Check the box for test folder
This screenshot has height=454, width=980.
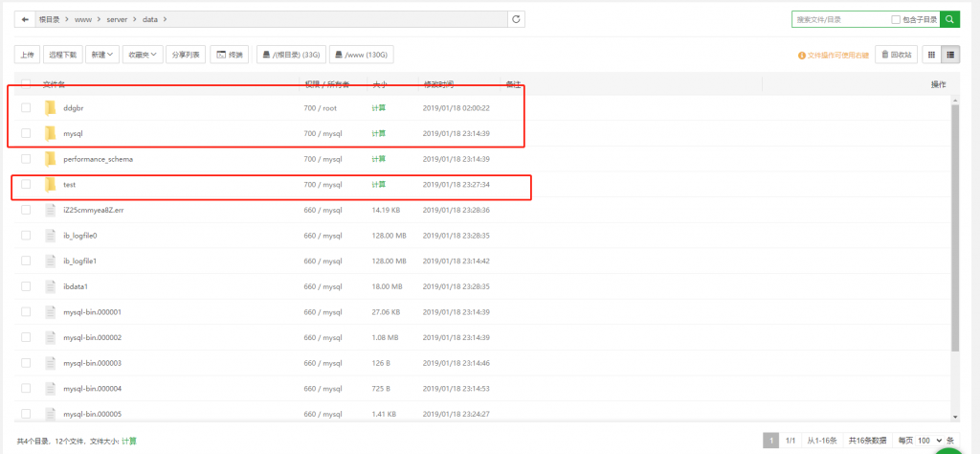tap(26, 184)
